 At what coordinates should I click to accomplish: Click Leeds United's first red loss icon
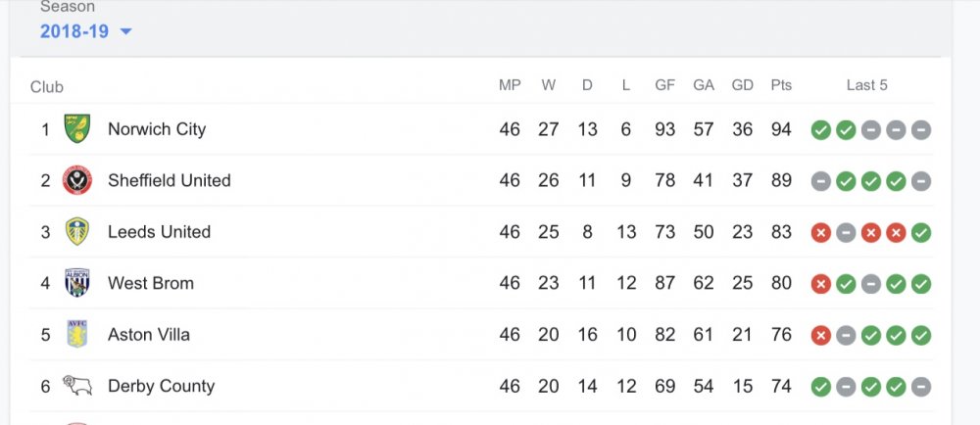[821, 233]
